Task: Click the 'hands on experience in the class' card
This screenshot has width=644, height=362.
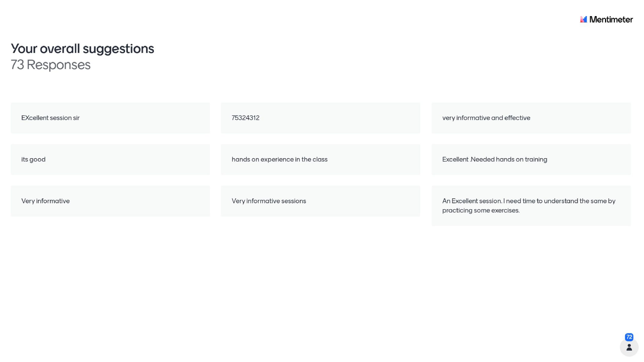Action: 320,159
